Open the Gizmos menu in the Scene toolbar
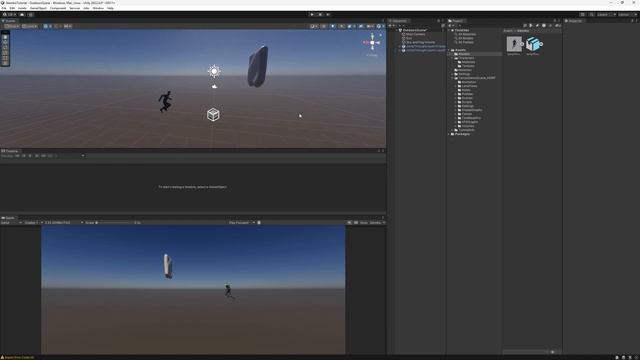Screen dimensions: 640x360 (x=380, y=26)
